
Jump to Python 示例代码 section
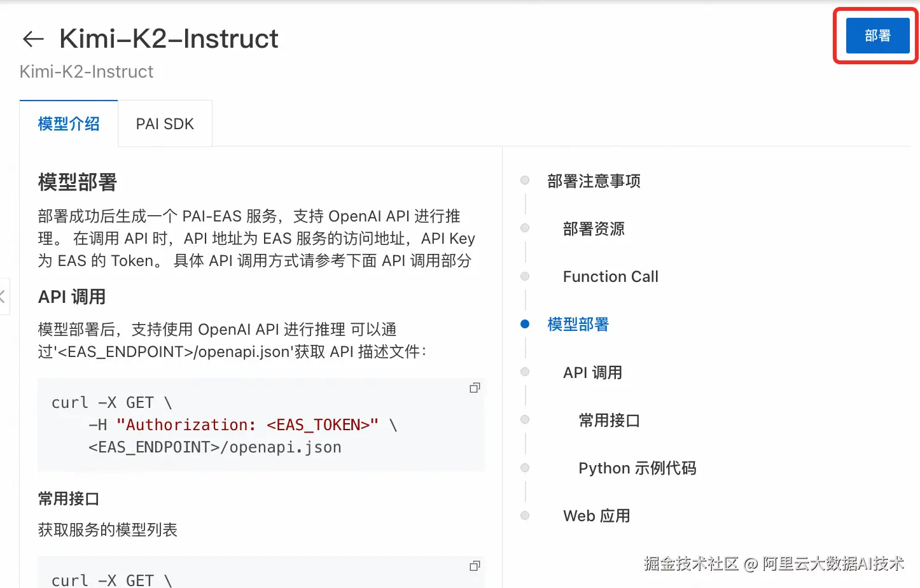637,468
